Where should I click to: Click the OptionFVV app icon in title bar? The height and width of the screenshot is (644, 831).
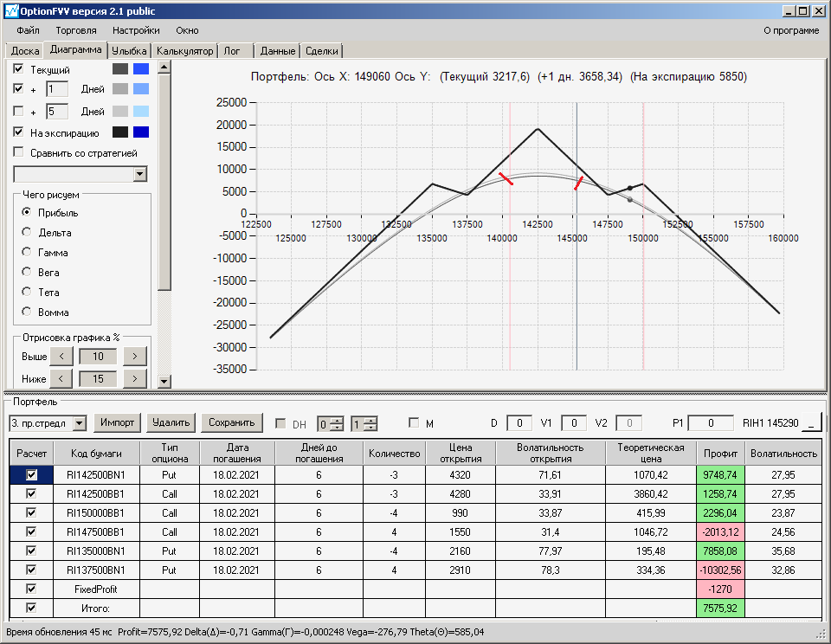[x=10, y=11]
